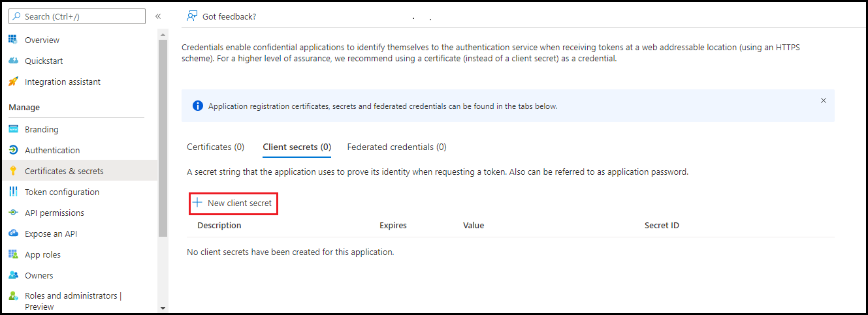Switch to Federated credentials (0) tab

click(397, 147)
